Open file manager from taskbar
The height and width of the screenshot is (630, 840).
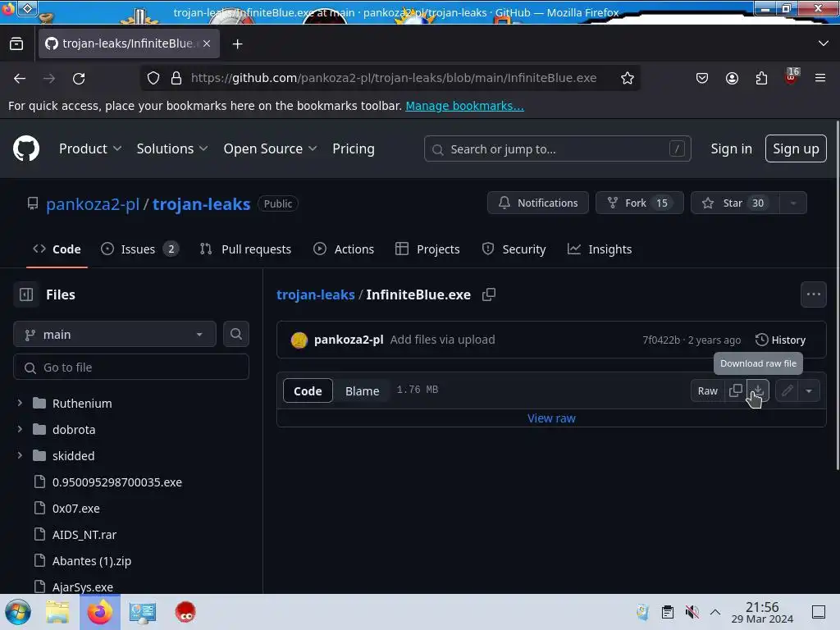pyautogui.click(x=57, y=612)
